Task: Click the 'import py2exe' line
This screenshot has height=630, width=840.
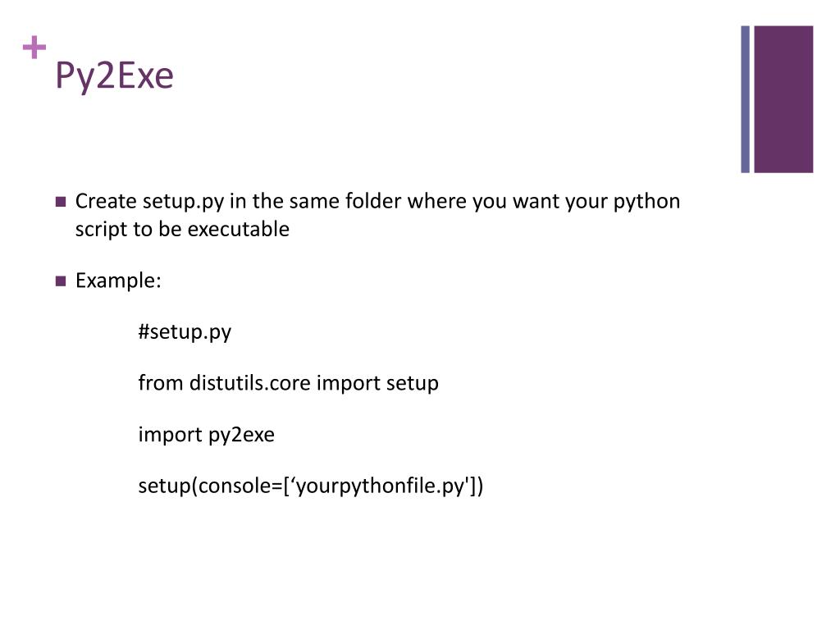Action: tap(206, 435)
